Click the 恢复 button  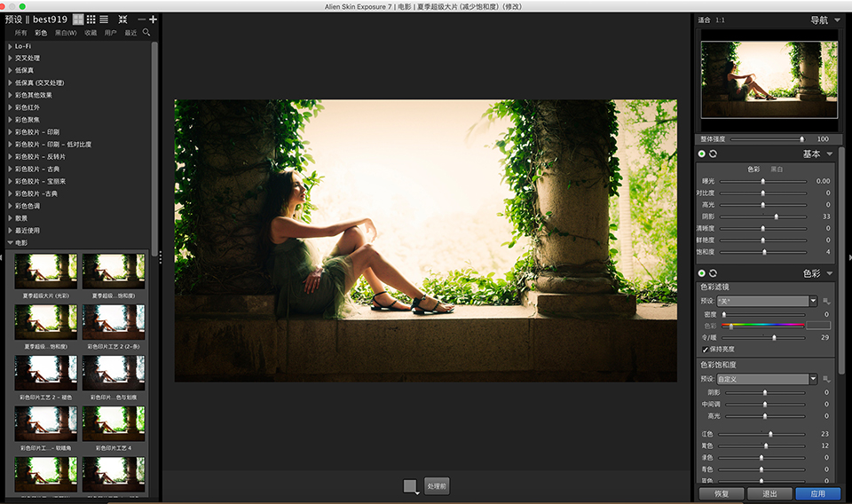pyautogui.click(x=721, y=493)
